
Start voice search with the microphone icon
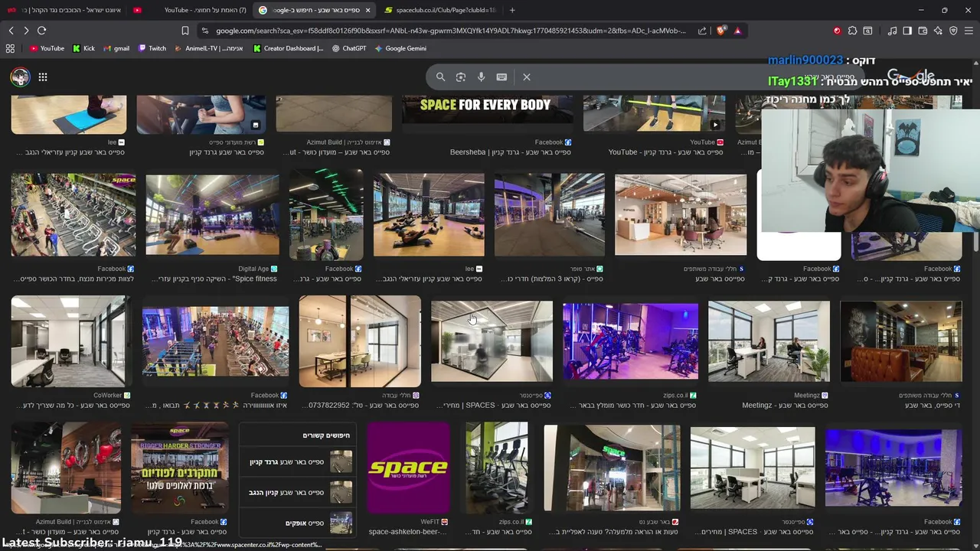coord(481,77)
